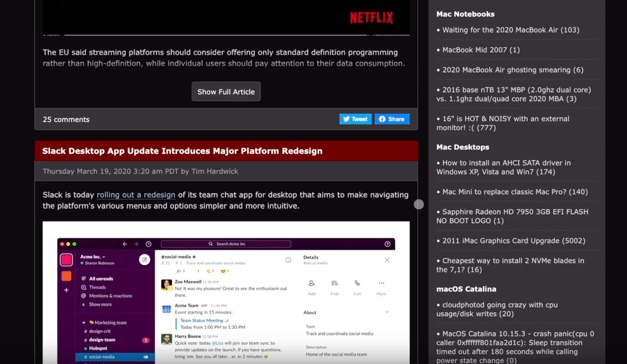The height and width of the screenshot is (364, 627).
Task: Expand the About section chevron
Action: [x=387, y=312]
